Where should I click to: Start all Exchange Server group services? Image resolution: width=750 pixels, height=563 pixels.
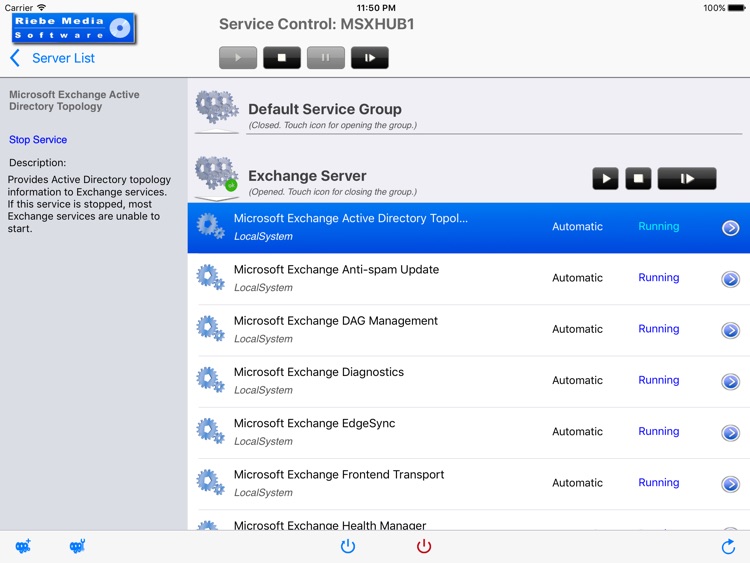pyautogui.click(x=605, y=178)
